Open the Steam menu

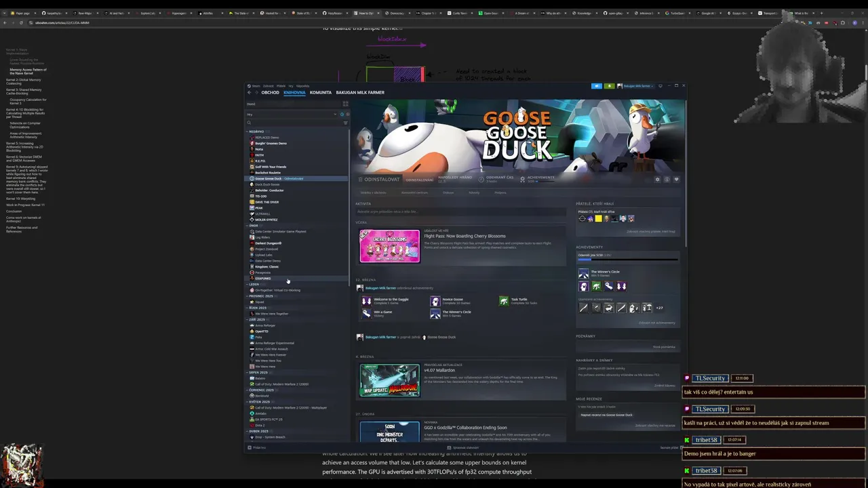(254, 86)
